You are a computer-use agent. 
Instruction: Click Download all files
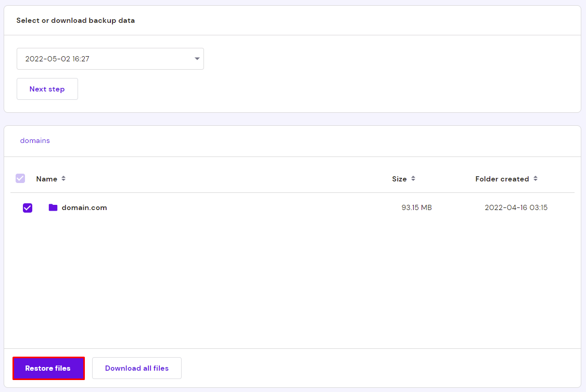(136, 368)
